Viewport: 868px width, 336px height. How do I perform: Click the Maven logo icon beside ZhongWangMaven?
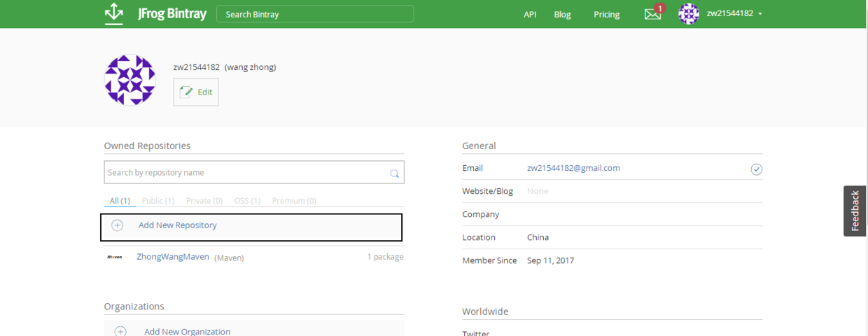115,257
